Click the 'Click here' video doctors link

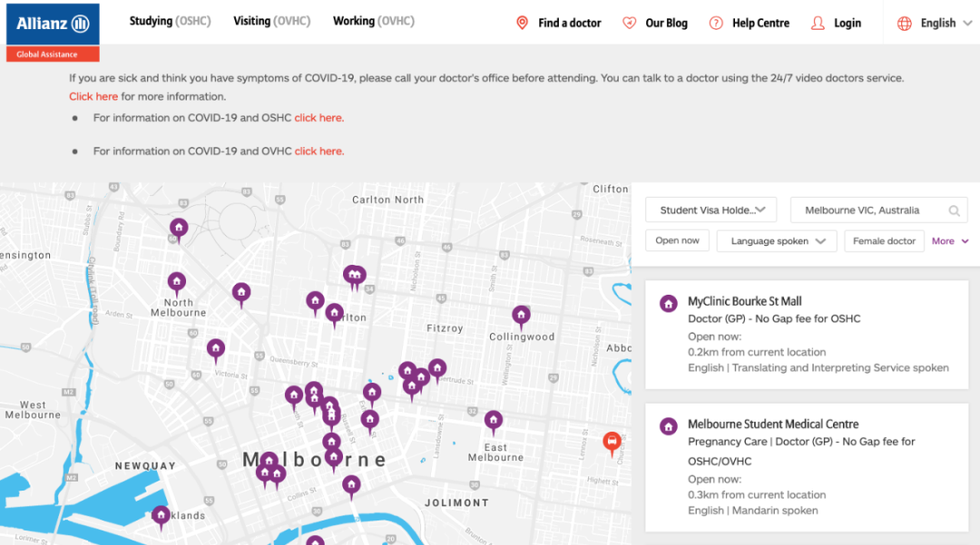point(93,96)
